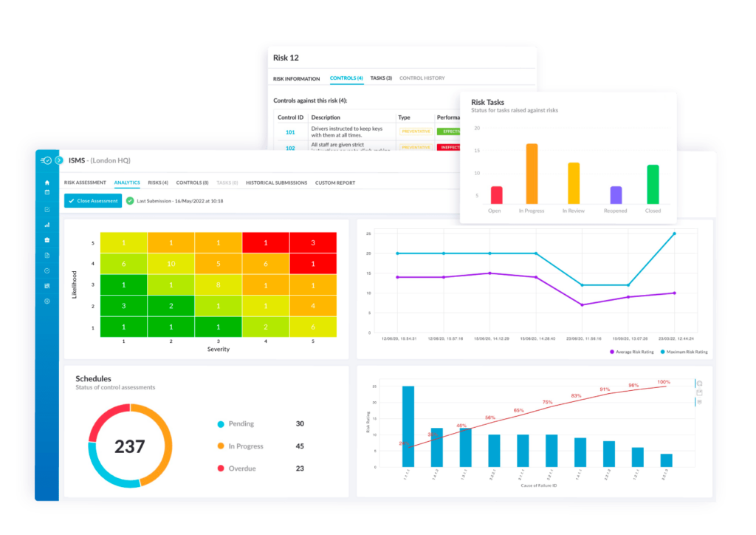Refresh the Cause of Failure chart
Viewport: 756px width, 535px height.
[698, 383]
